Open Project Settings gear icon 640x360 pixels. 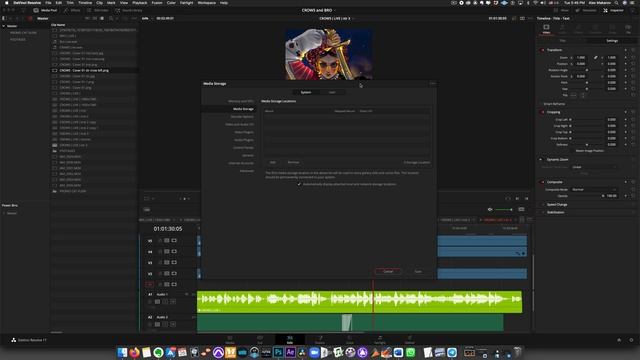click(631, 340)
